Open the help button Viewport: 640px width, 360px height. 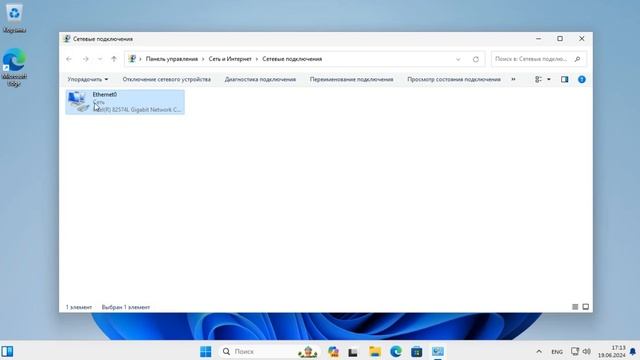coord(582,79)
